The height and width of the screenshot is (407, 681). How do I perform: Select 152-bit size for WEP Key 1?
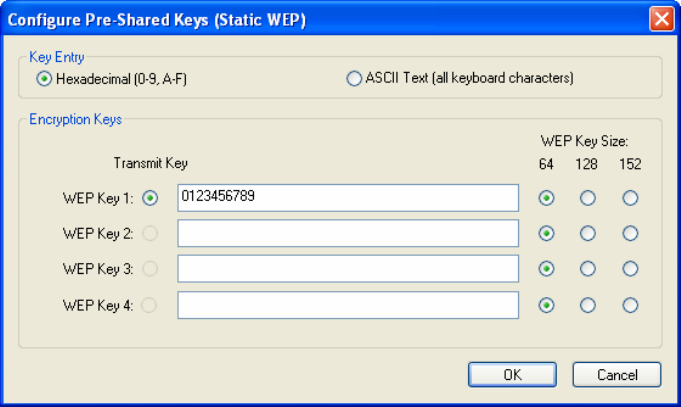click(x=630, y=198)
